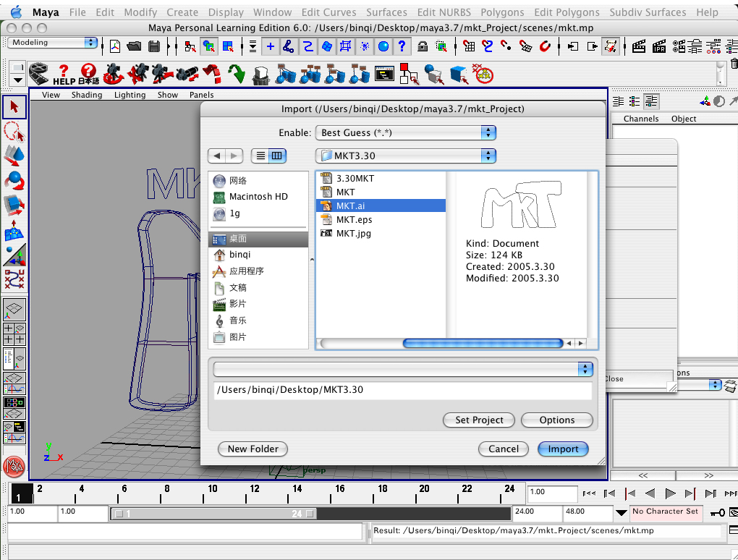Image resolution: width=738 pixels, height=560 pixels.
Task: Click the red HELP shelf icon
Action: pos(64,75)
